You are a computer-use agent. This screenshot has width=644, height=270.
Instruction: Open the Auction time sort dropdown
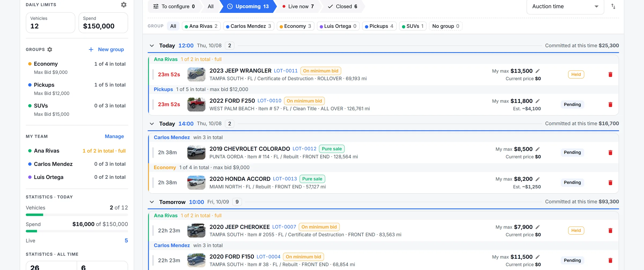pos(565,6)
